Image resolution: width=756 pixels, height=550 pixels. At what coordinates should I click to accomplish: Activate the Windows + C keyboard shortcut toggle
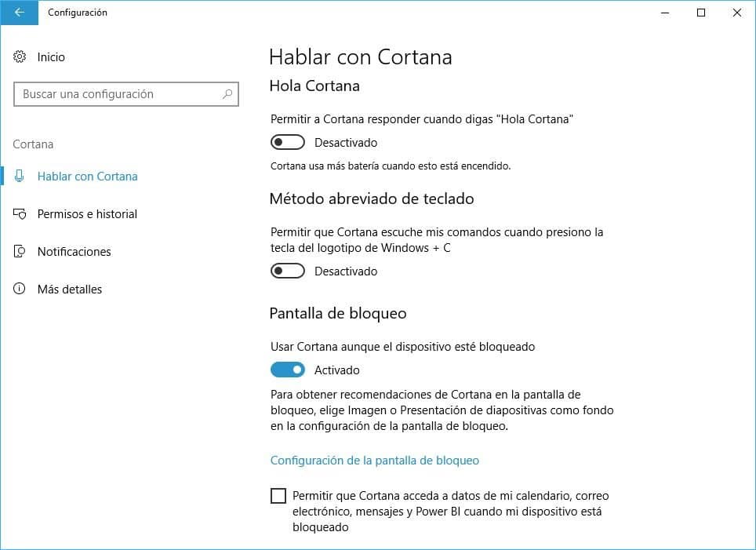click(287, 271)
